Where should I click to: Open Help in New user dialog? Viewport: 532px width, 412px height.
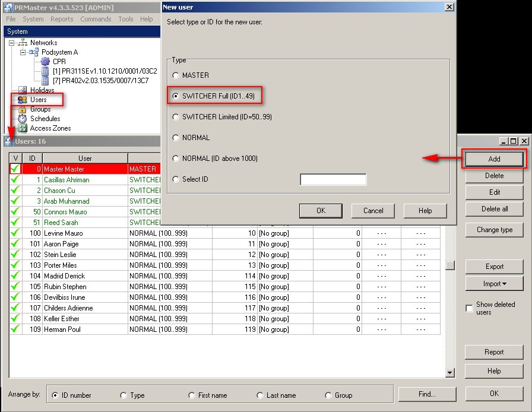(x=425, y=211)
